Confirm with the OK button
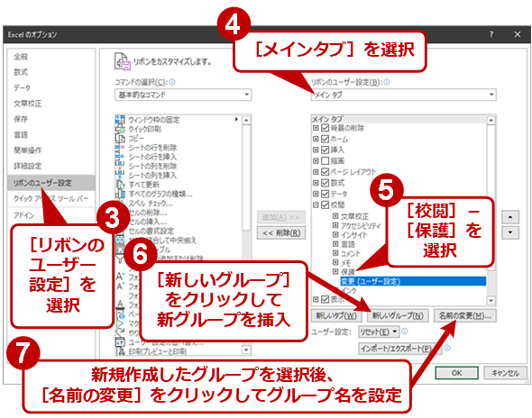Viewport: 532px width, 418px height. point(456,373)
